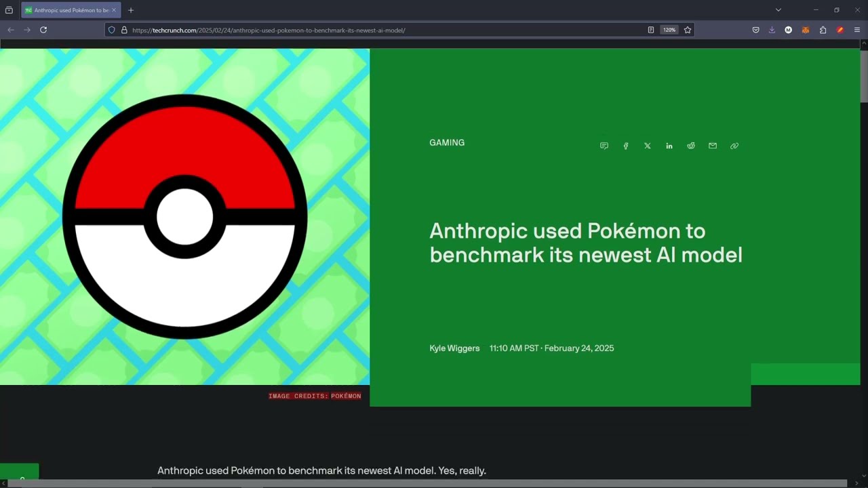Click the Pokéball article hero image
The image size is (868, 488).
click(x=184, y=217)
